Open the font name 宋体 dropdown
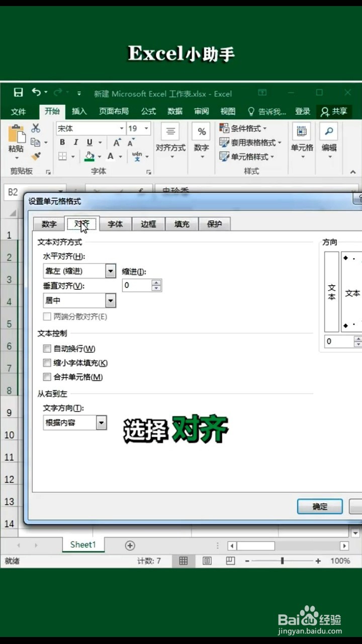362x644 pixels. 121,128
